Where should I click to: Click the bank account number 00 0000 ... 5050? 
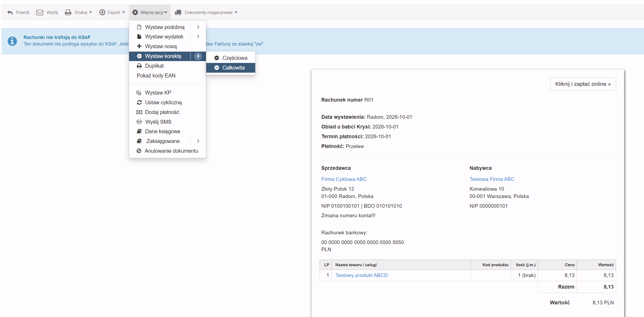tap(362, 242)
